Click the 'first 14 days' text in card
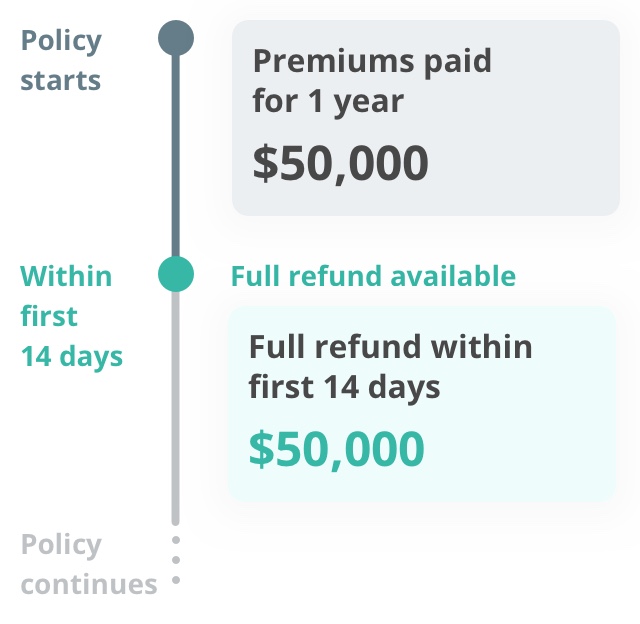The width and height of the screenshot is (640, 624). 344,388
